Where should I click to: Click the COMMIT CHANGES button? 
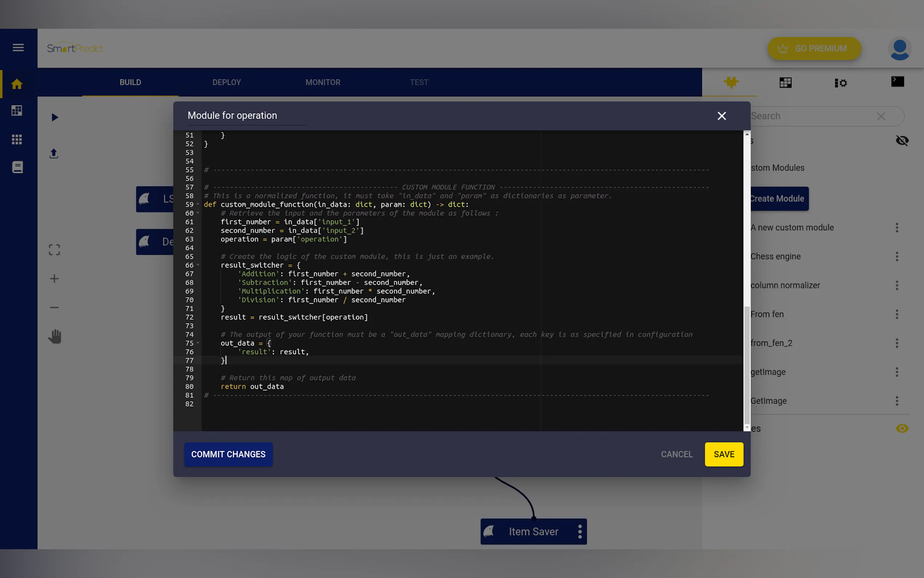tap(228, 454)
